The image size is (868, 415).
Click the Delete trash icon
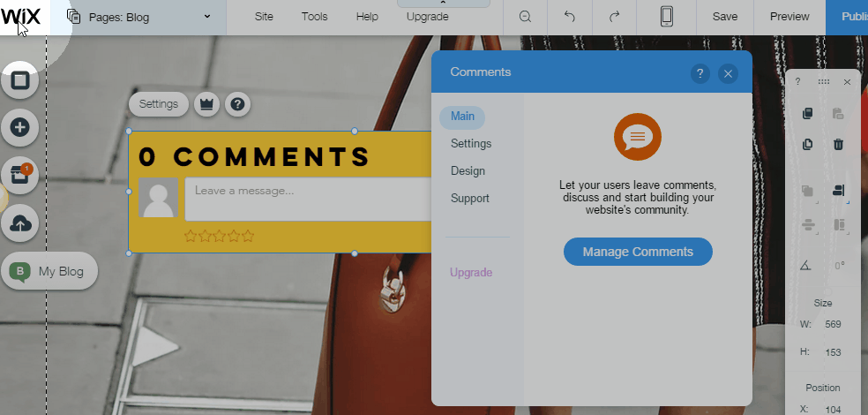(x=838, y=145)
